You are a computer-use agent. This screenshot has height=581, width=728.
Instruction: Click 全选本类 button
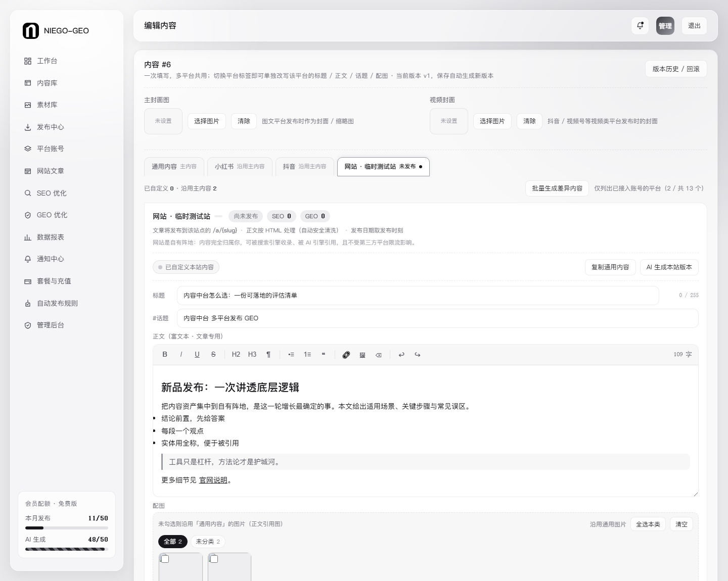click(x=648, y=524)
